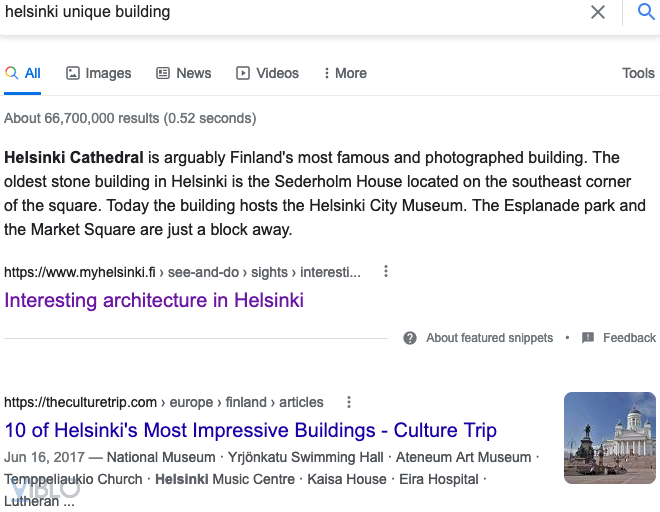This screenshot has width=660, height=512.
Task: Click the Helsinki Cathedral thumbnail image
Action: pos(610,437)
